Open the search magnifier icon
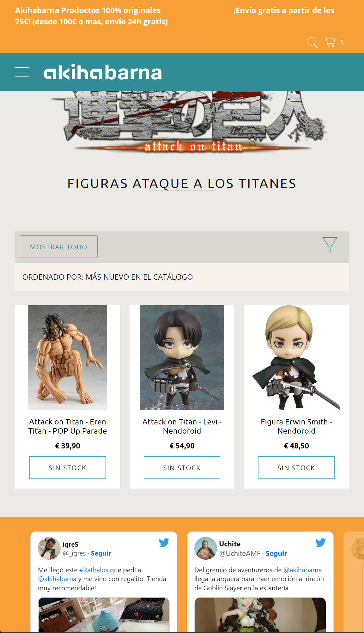This screenshot has height=633, width=364. tap(312, 42)
